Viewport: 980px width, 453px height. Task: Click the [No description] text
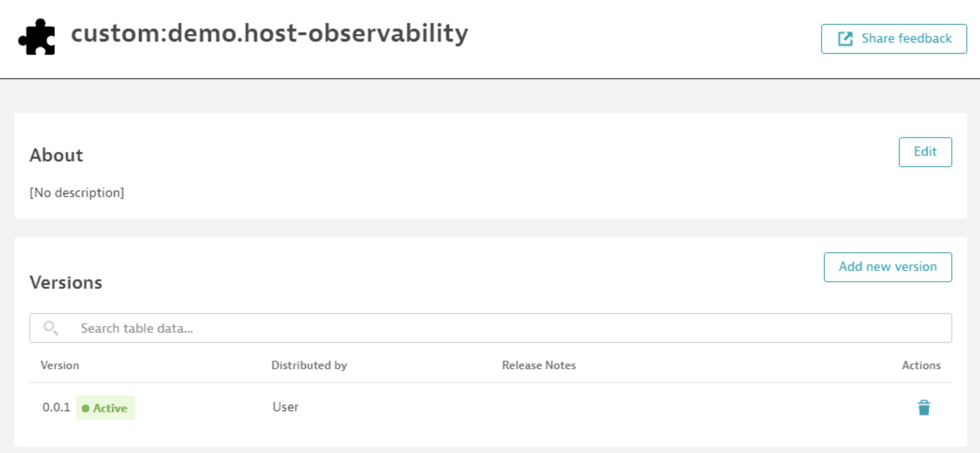(x=77, y=193)
